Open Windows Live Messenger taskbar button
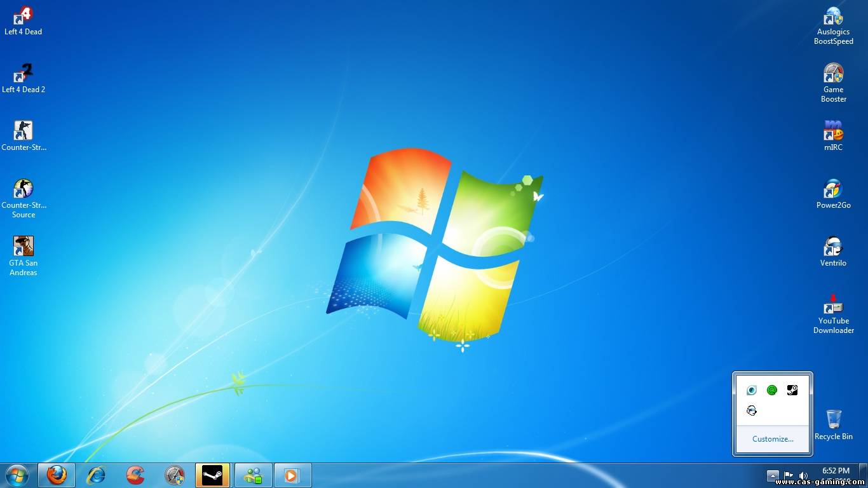The width and height of the screenshot is (868, 488). (254, 475)
